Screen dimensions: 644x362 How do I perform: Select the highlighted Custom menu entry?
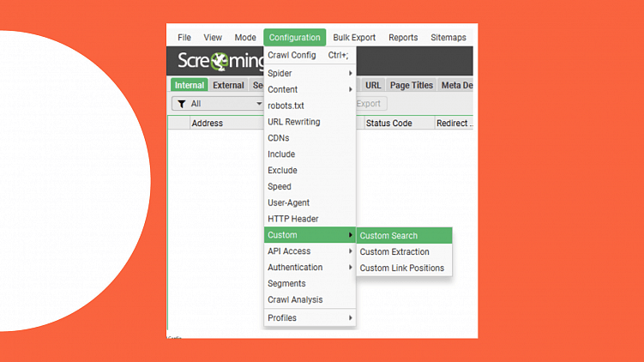(310, 235)
